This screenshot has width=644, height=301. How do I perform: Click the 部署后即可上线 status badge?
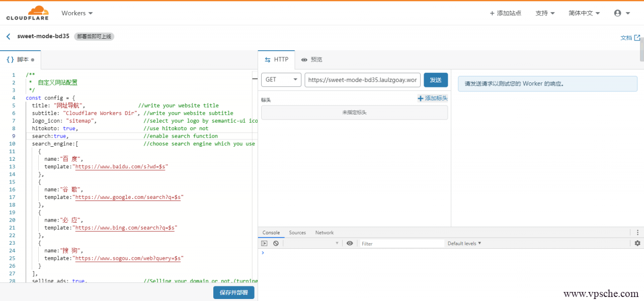[x=94, y=37]
